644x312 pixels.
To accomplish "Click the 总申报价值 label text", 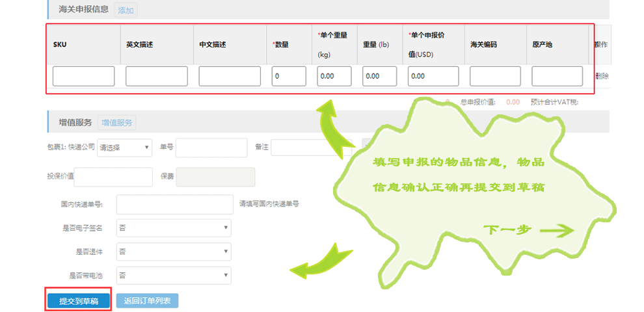I will click(477, 102).
